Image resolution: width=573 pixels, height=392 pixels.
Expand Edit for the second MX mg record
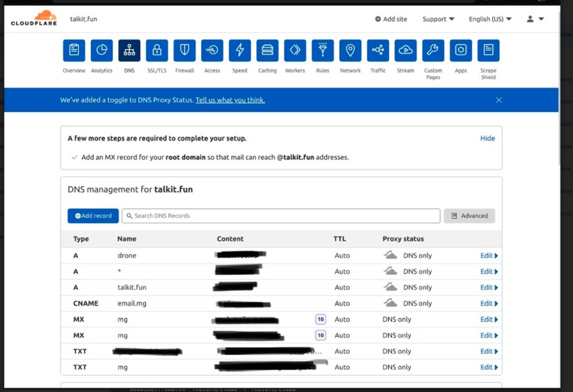(x=489, y=335)
